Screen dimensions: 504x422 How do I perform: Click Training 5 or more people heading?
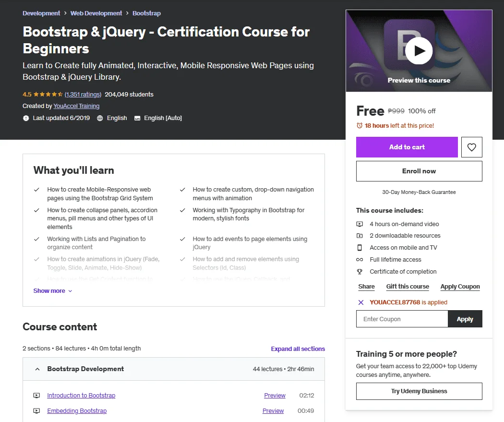pyautogui.click(x=406, y=354)
